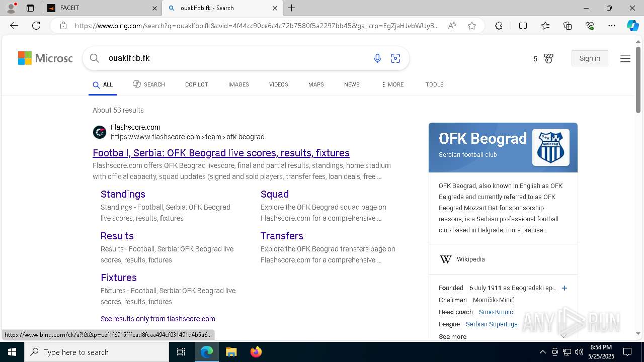The width and height of the screenshot is (644, 362).
Task: Open Microsoft Rewards medal icon
Action: [548, 59]
